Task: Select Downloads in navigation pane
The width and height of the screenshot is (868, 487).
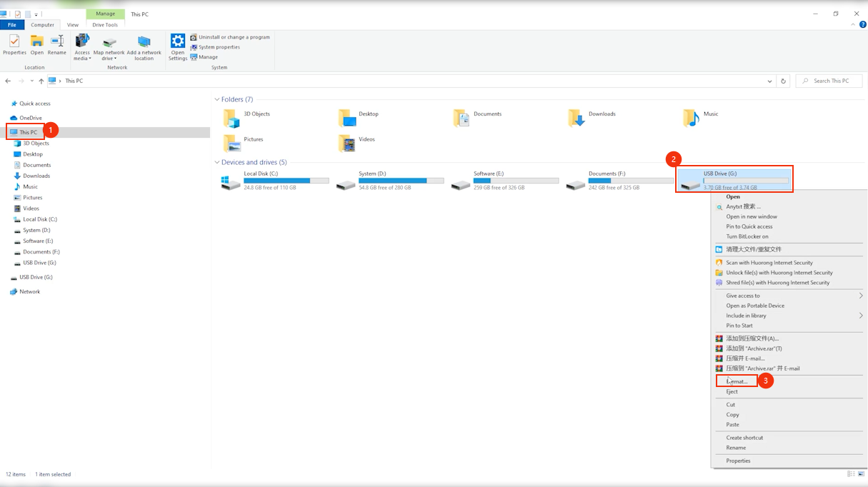Action: pos(32,176)
